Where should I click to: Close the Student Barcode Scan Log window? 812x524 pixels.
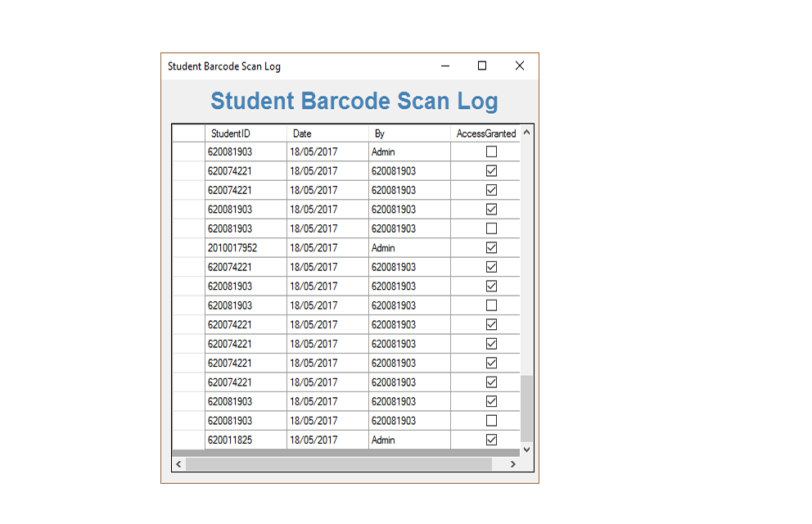click(x=520, y=65)
